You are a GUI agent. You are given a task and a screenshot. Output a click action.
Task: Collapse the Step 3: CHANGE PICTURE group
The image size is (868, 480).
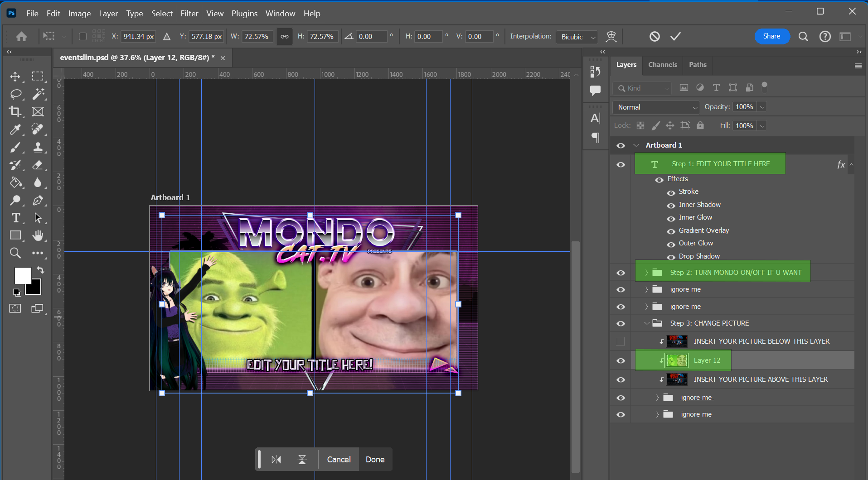click(647, 323)
